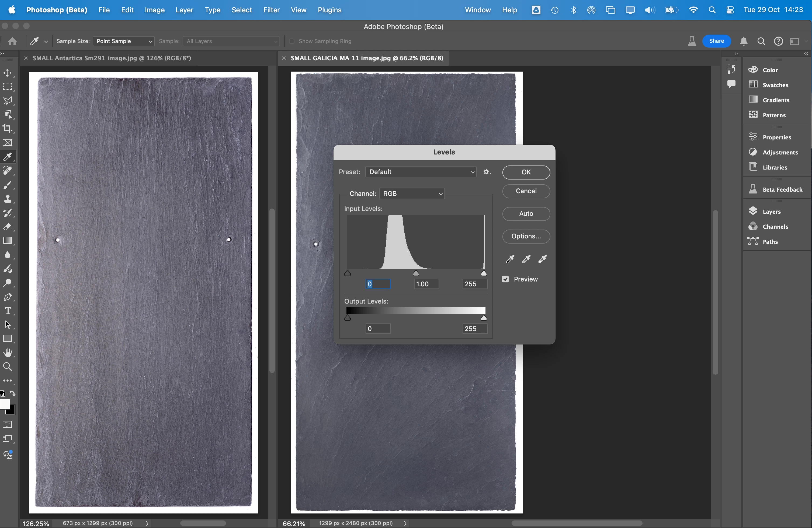Click the midtone input levels slider
This screenshot has height=528, width=812.
pyautogui.click(x=415, y=273)
